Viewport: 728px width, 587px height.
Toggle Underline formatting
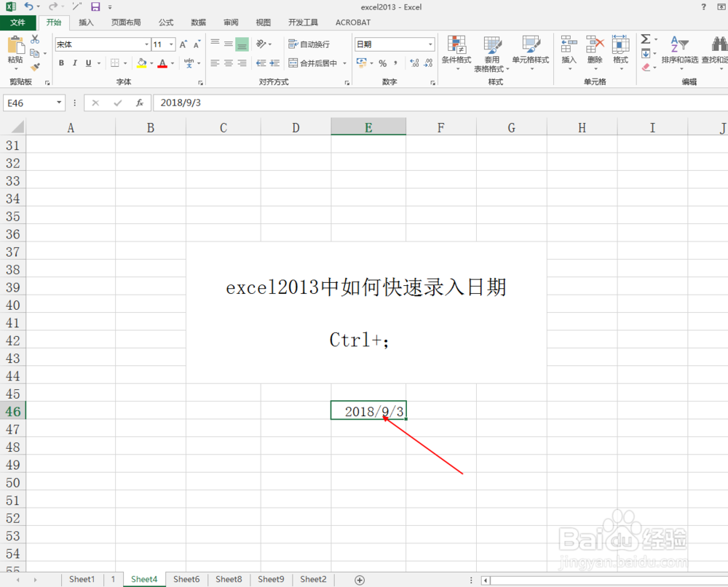tap(88, 63)
